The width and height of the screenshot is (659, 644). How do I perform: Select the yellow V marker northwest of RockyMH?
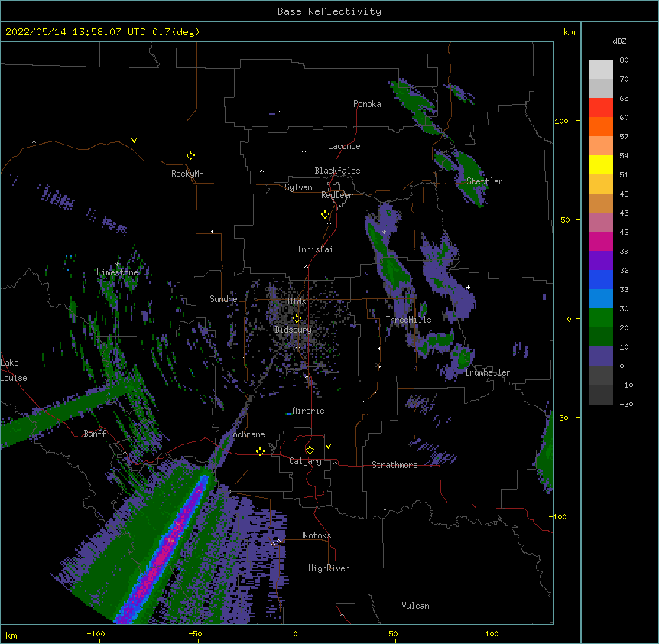pos(134,141)
